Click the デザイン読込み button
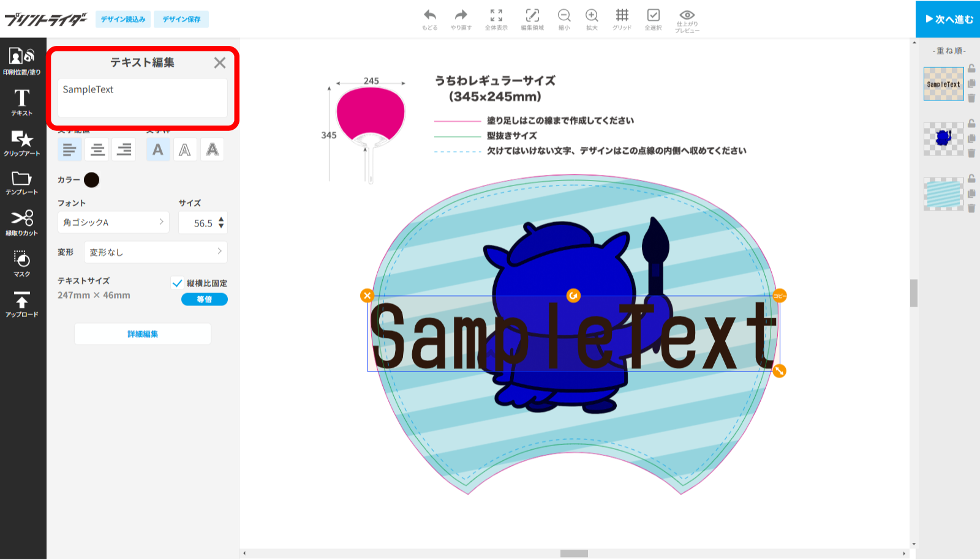 (x=123, y=20)
